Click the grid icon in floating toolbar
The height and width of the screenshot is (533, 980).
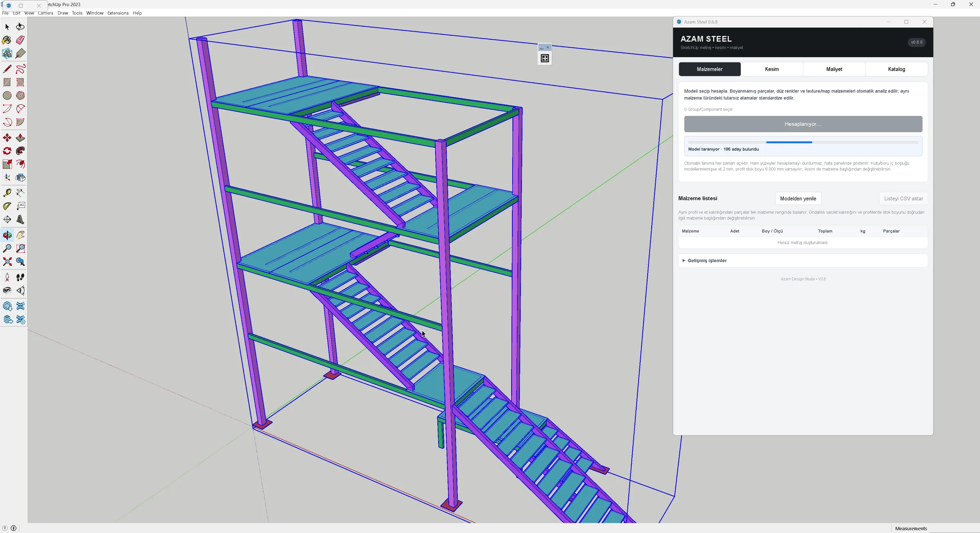click(545, 58)
